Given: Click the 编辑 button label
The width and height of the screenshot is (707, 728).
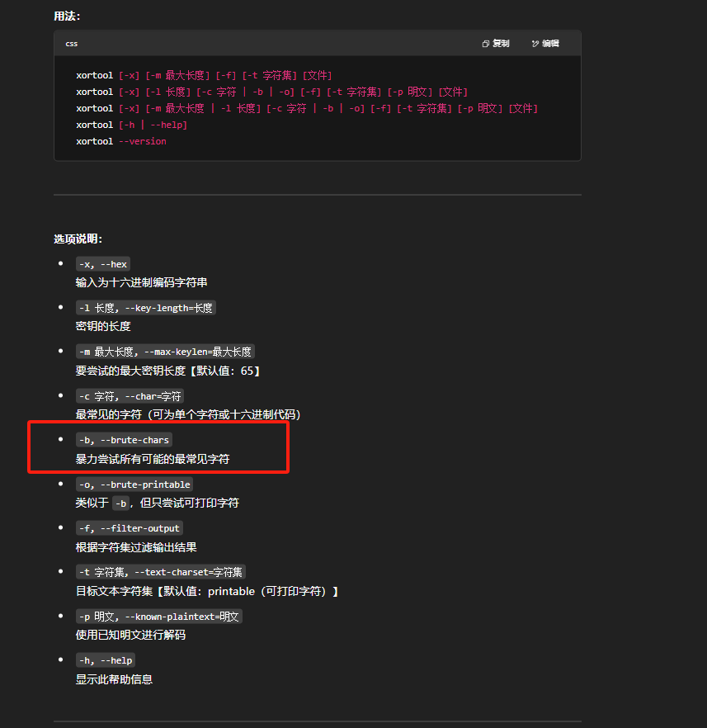Looking at the screenshot, I should point(550,44).
